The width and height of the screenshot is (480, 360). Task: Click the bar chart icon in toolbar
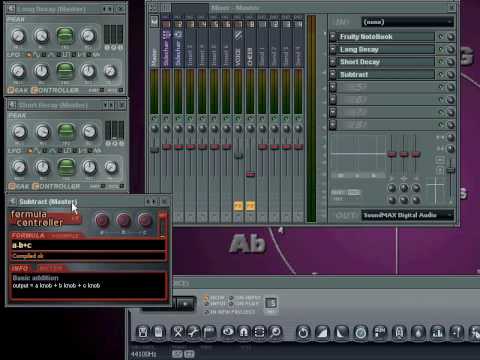pos(438,332)
